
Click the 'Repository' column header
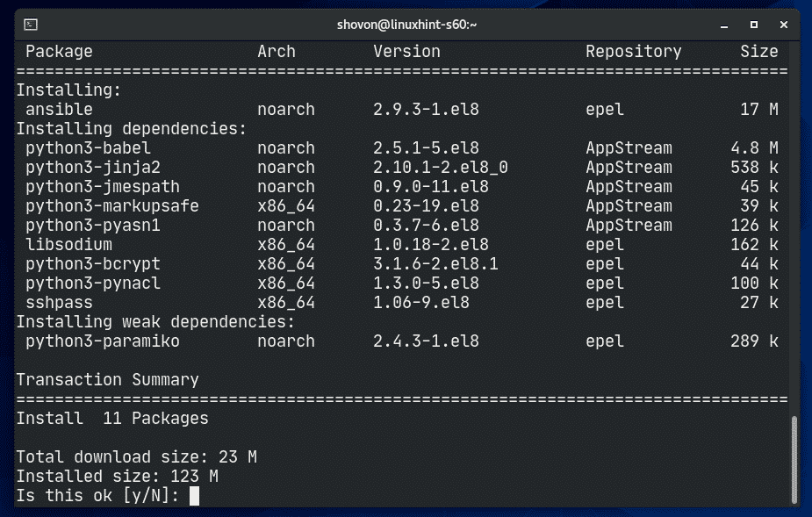pos(634,51)
